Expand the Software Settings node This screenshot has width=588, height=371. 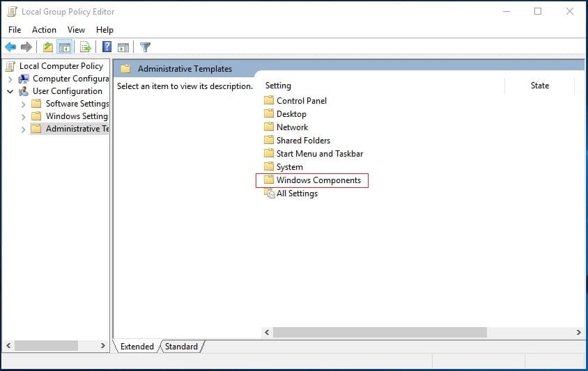pyautogui.click(x=24, y=104)
